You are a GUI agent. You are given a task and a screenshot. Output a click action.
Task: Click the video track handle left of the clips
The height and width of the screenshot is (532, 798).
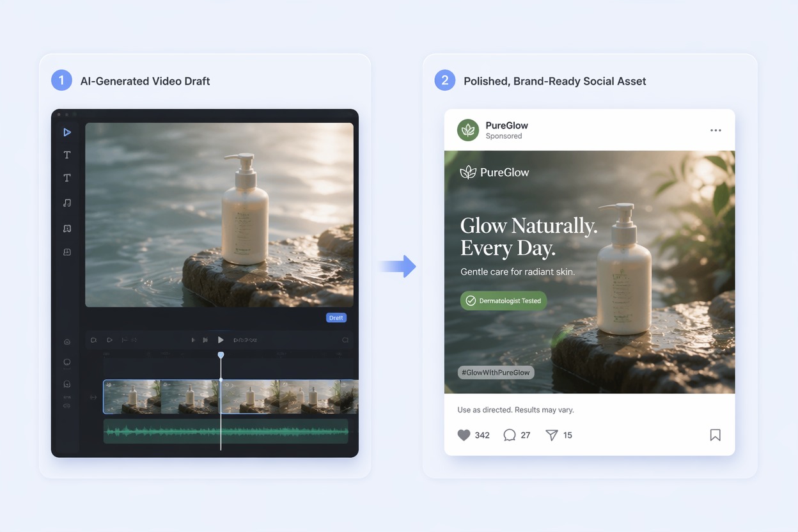[x=93, y=397]
